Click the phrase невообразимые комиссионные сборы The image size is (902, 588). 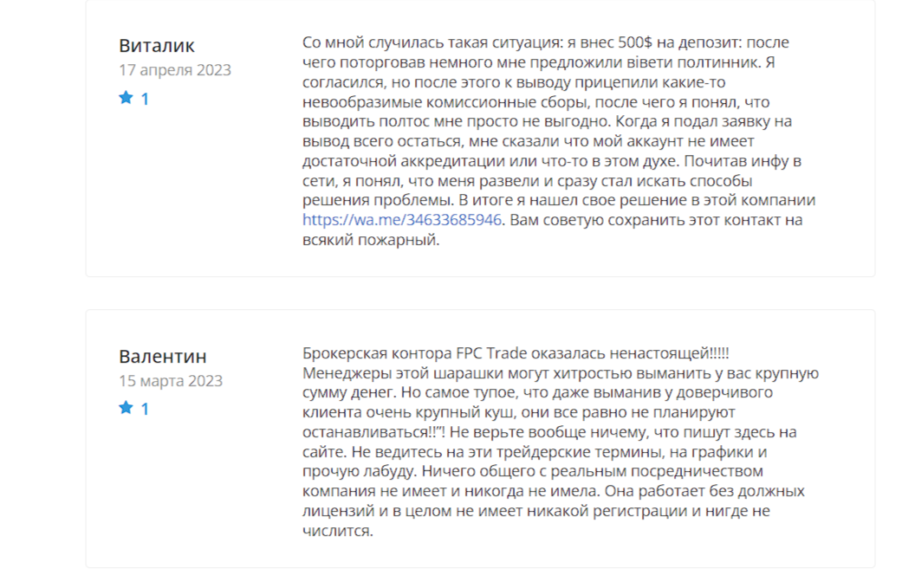[x=446, y=102]
